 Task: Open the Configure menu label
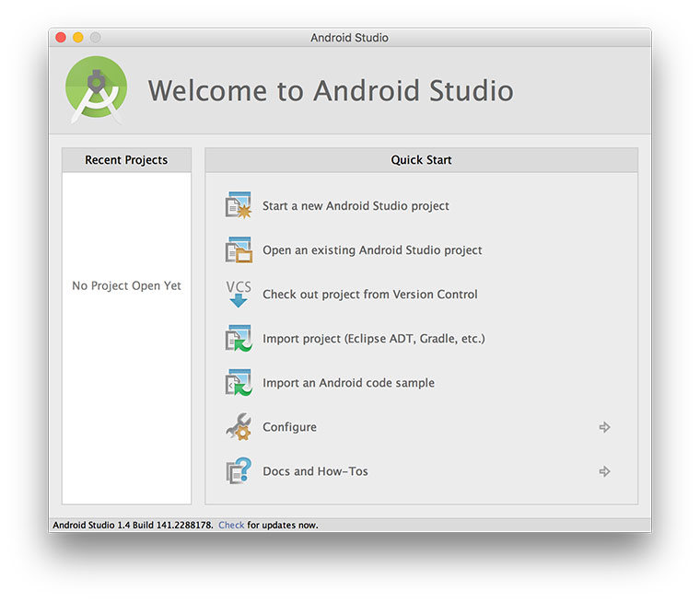click(289, 427)
